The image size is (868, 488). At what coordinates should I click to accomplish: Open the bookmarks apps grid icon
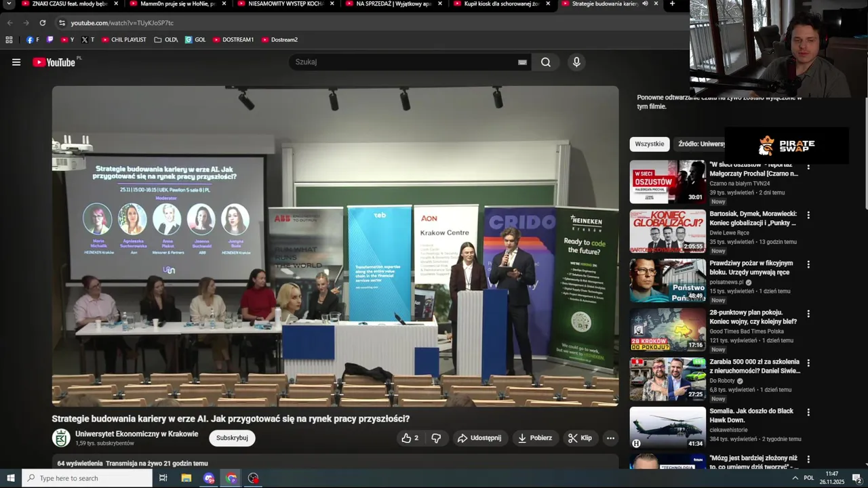[x=9, y=40]
